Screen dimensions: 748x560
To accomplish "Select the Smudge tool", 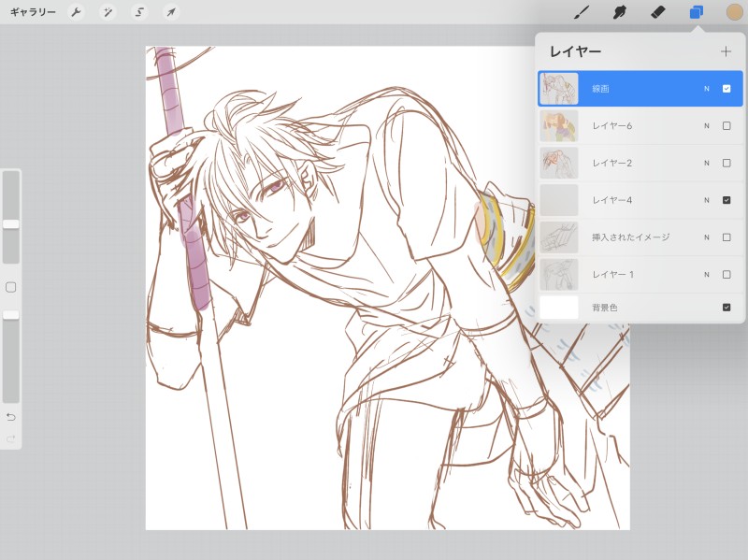I will coord(619,12).
